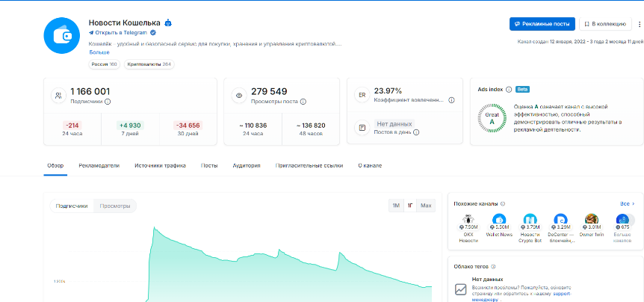Click the -34 656 thirty-day change

coord(188,126)
